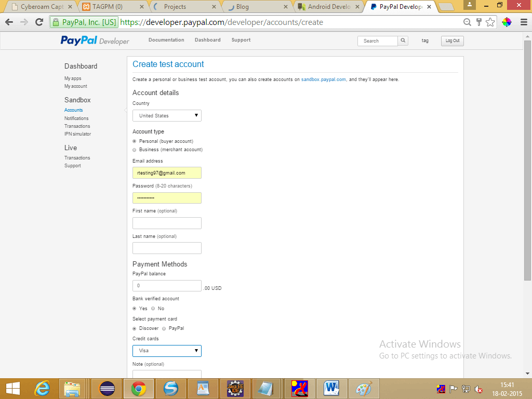The width and height of the screenshot is (532, 399).
Task: Open Paint from the taskbar
Action: 364,389
